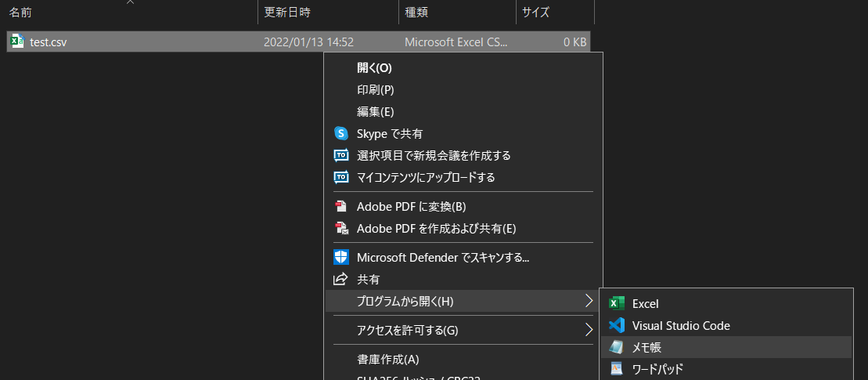Open the file with メモ帳

[726, 347]
